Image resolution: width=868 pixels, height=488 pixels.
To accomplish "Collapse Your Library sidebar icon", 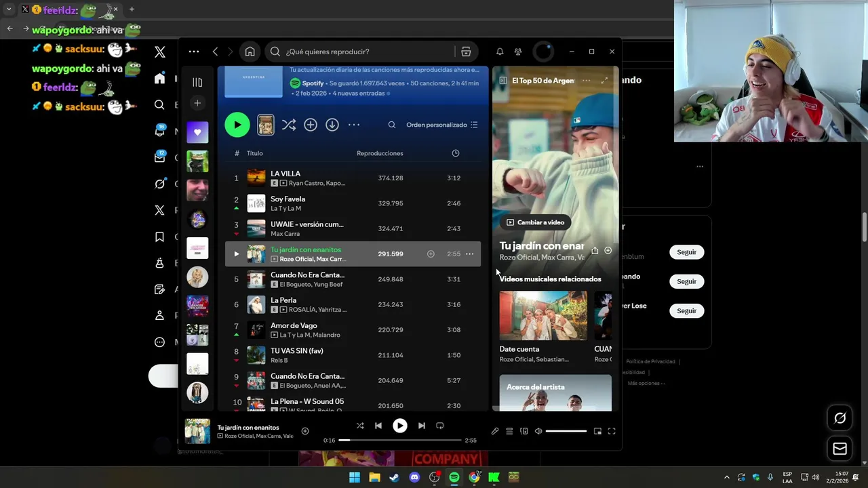I will 197,82.
